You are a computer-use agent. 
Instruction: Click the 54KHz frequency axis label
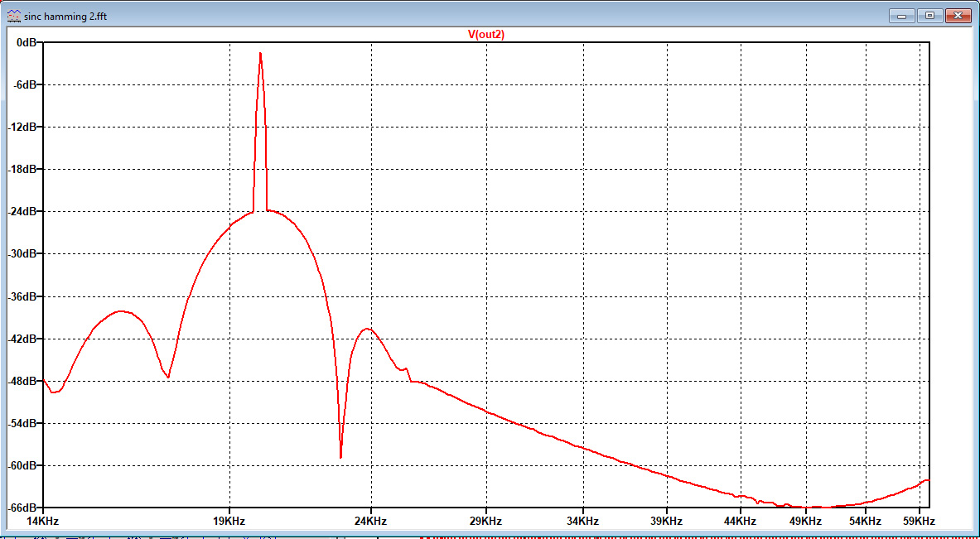pos(865,521)
